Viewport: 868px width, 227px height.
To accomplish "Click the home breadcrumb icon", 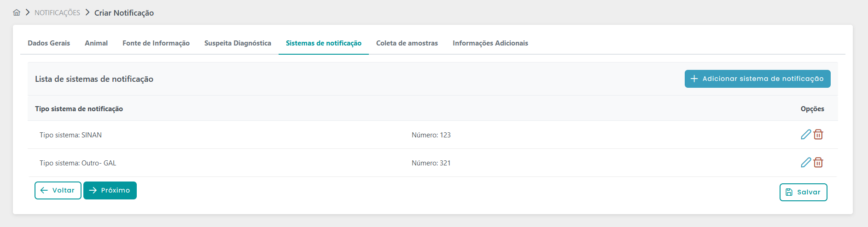I will 17,13.
